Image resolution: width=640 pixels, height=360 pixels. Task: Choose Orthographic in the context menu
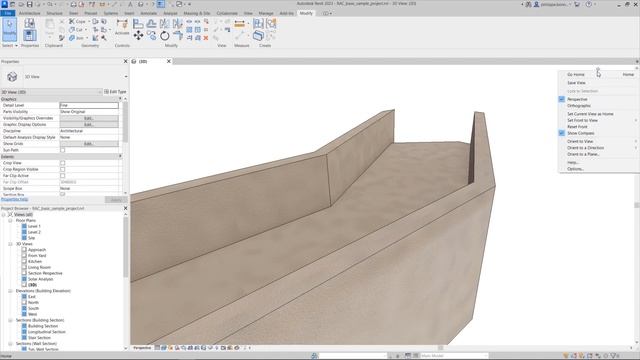click(x=579, y=106)
